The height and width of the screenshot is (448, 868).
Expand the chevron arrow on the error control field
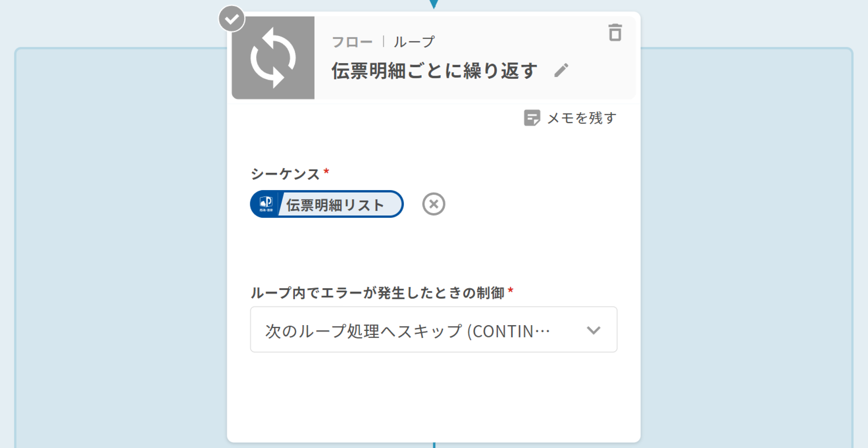tap(593, 330)
